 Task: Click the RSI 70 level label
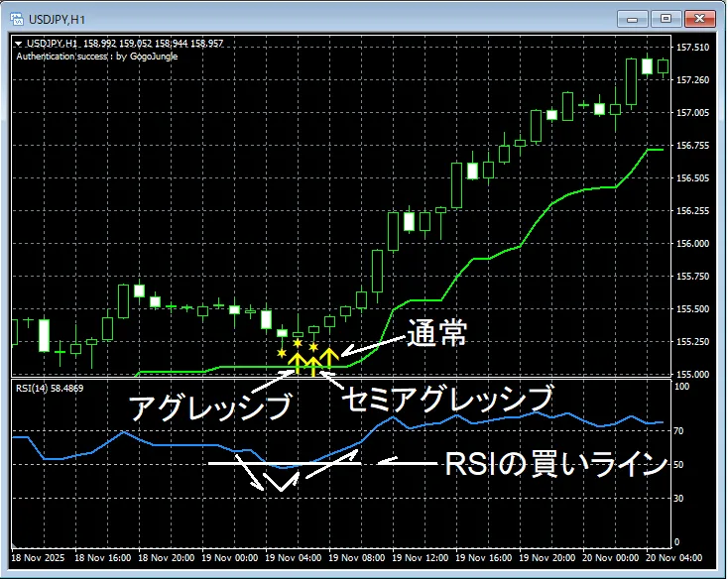[x=678, y=431]
